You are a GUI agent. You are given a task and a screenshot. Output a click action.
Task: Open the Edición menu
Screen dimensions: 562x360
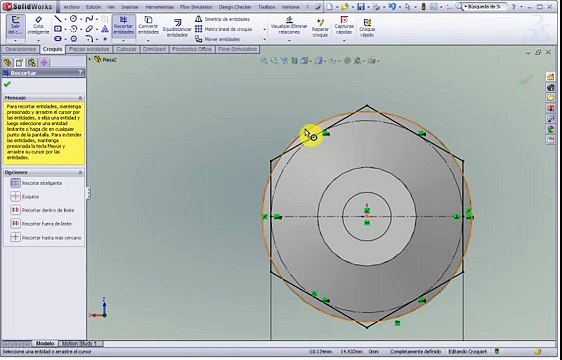(94, 7)
